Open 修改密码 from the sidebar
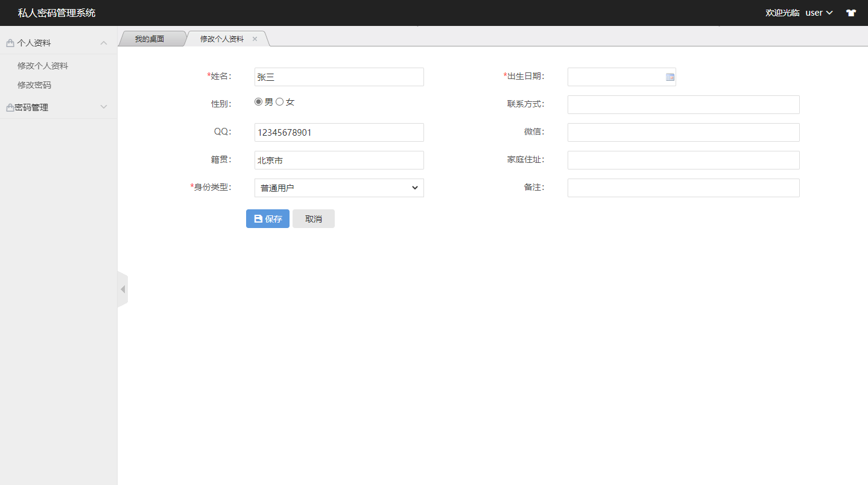Viewport: 868px width, 485px height. 34,84
